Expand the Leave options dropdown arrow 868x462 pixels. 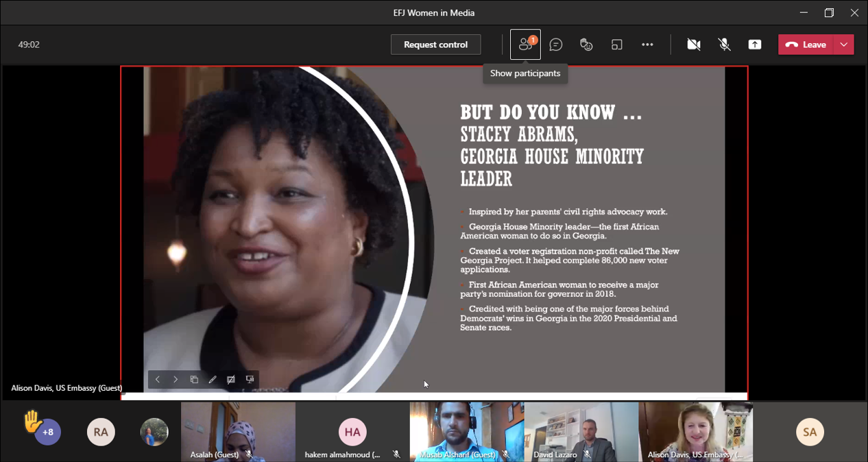click(x=844, y=45)
